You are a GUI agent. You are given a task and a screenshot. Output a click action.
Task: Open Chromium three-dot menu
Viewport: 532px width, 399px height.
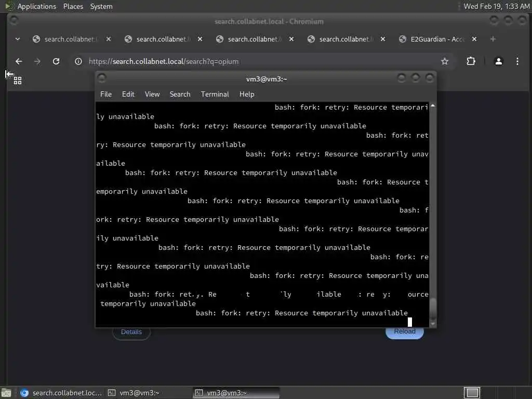(x=517, y=61)
